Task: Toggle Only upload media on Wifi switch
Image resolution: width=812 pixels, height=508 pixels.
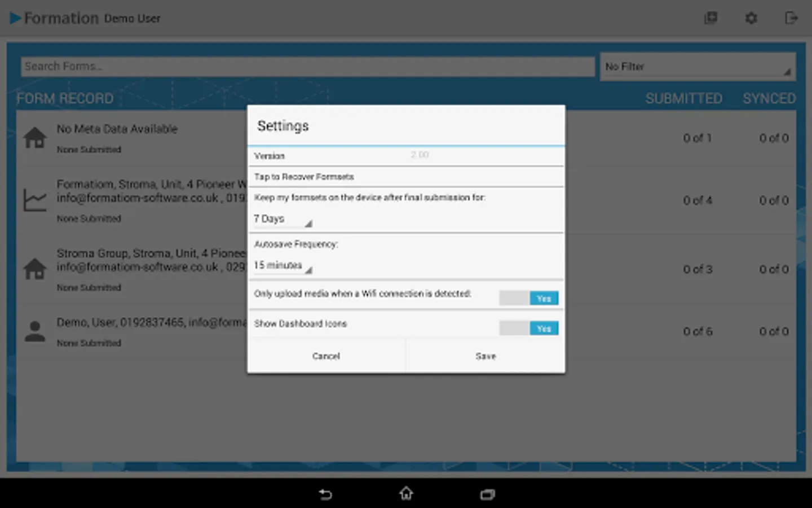Action: click(529, 298)
